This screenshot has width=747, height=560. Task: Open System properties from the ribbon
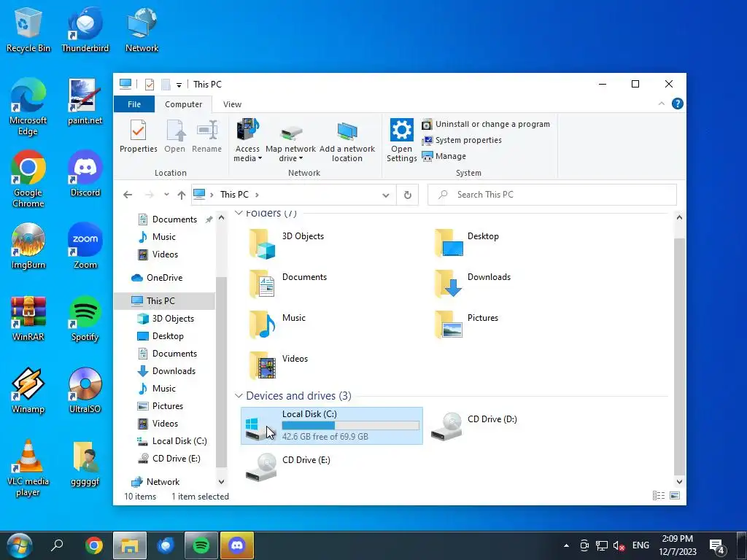pyautogui.click(x=462, y=140)
